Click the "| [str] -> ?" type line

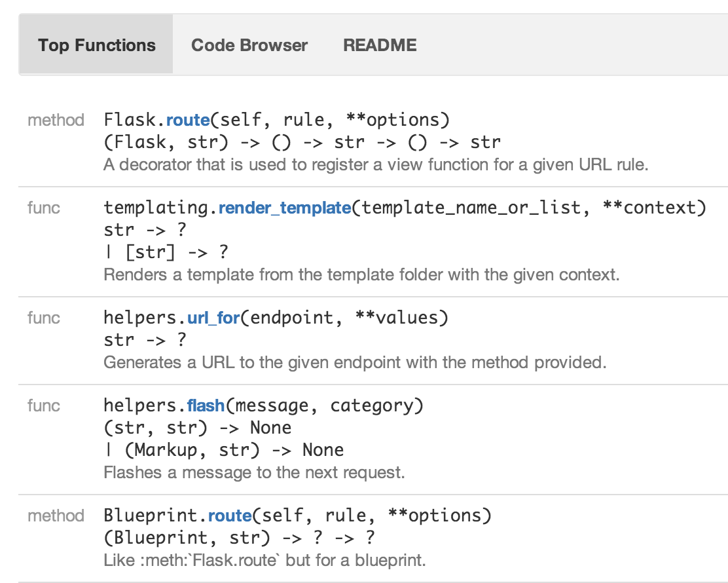click(x=166, y=252)
